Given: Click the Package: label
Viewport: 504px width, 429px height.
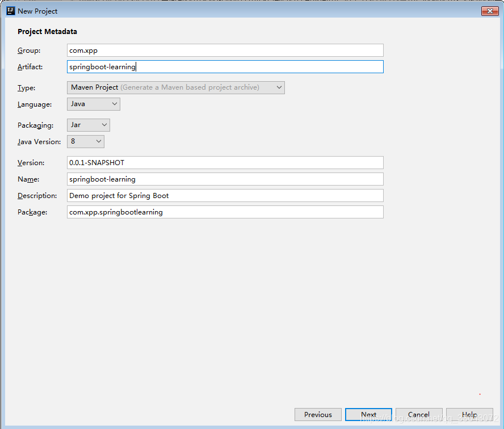Looking at the screenshot, I should [x=32, y=212].
